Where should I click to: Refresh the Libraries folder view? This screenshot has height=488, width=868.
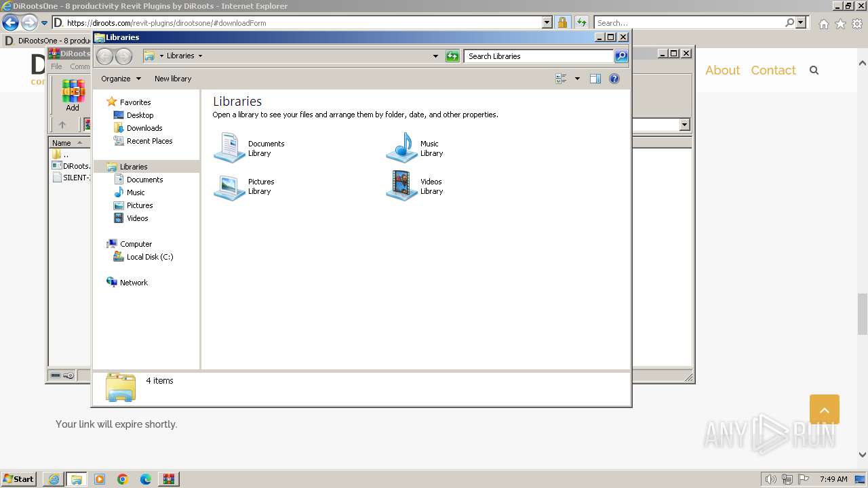pos(452,56)
